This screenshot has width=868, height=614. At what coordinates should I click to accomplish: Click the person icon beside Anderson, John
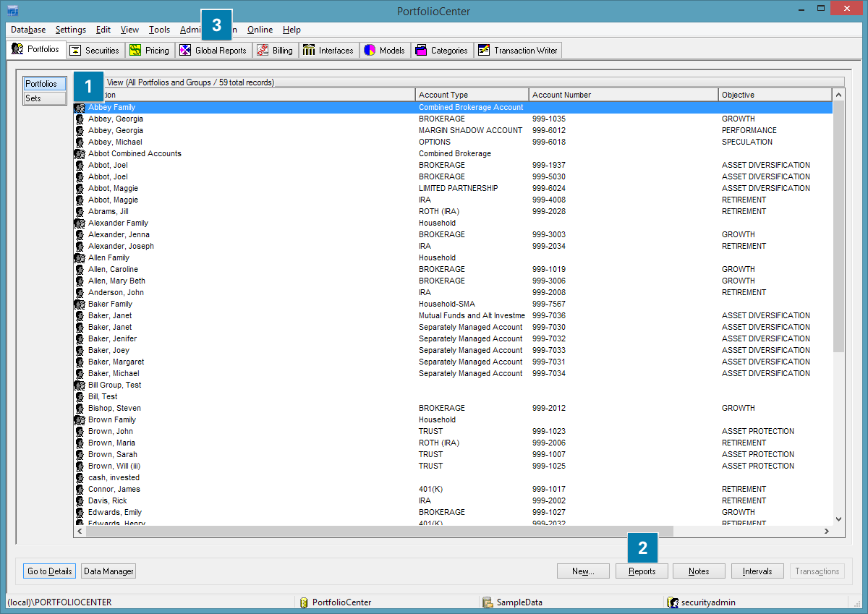point(80,292)
